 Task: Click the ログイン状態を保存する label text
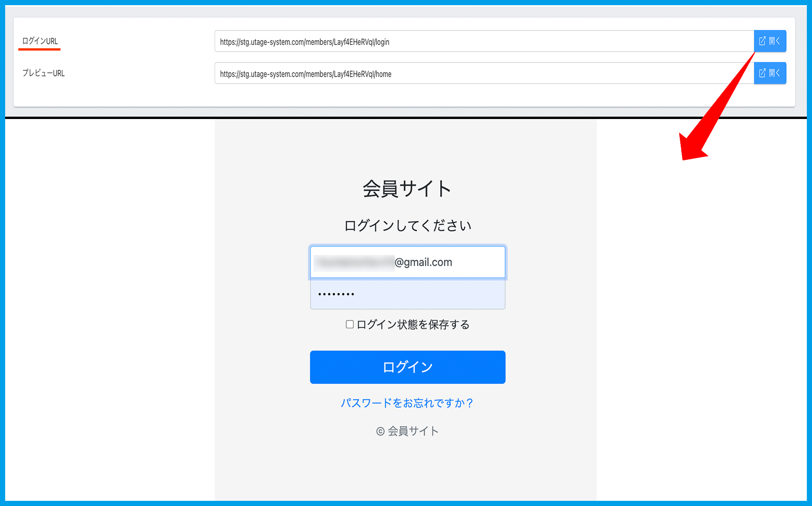[x=413, y=325]
